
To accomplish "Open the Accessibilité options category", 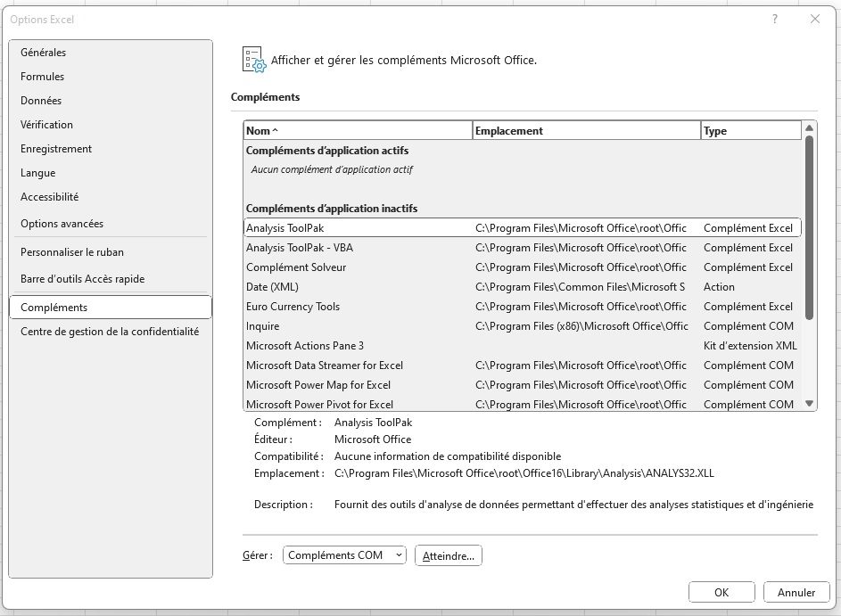I will tap(111, 197).
